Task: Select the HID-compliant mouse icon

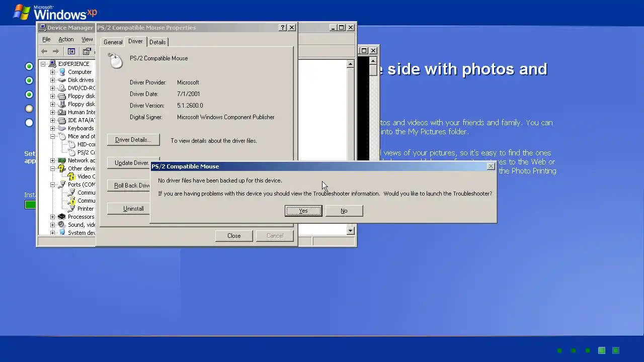Action: click(71, 144)
